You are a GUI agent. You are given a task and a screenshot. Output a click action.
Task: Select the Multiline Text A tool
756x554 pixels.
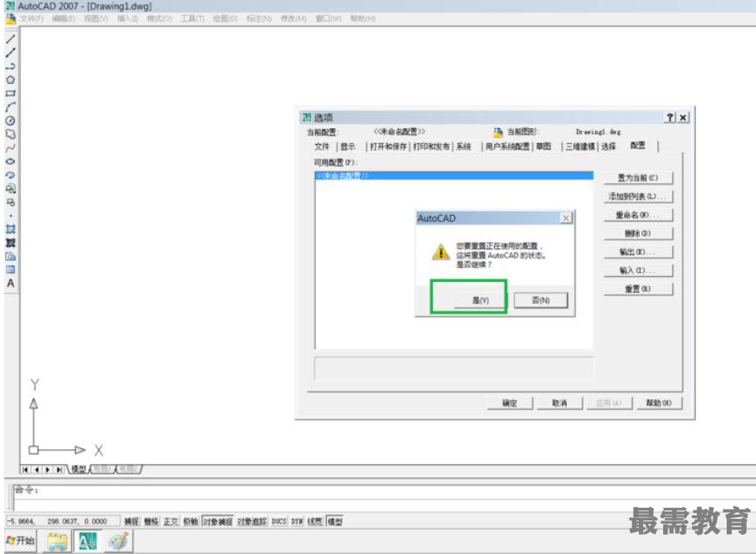11,284
